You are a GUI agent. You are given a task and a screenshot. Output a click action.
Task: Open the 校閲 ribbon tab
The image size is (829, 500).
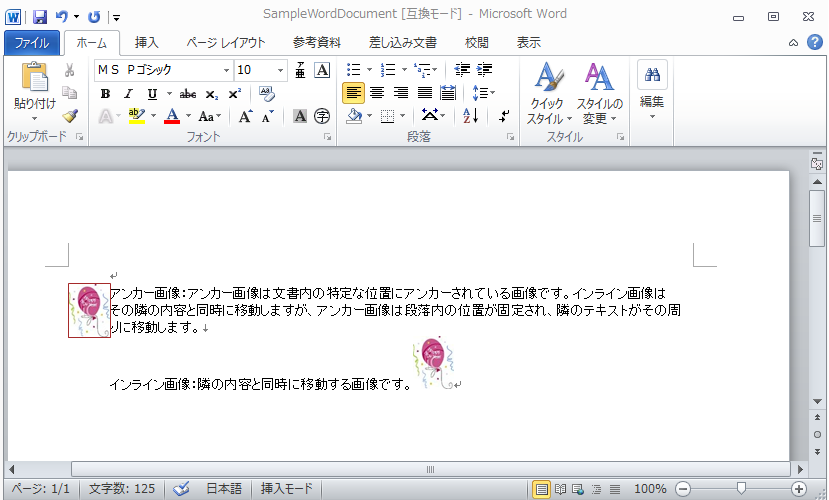pos(477,42)
